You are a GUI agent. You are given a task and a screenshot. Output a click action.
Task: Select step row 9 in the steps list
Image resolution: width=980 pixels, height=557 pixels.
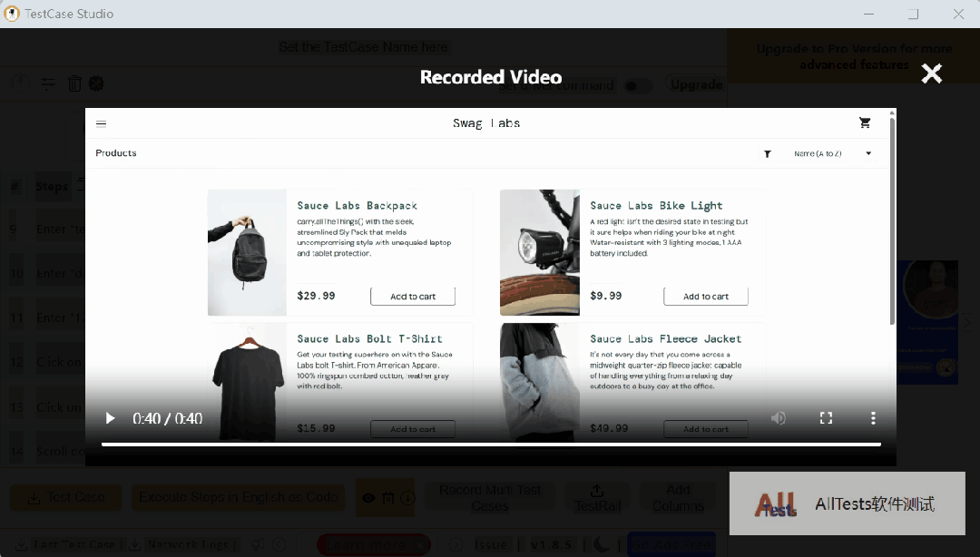[x=43, y=230]
